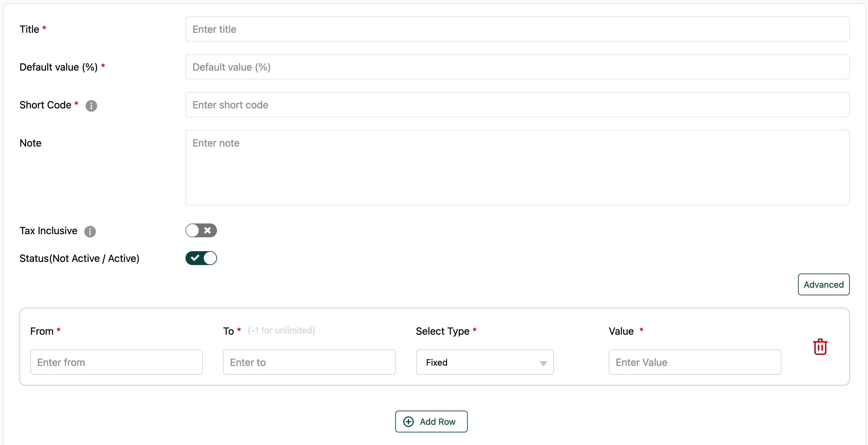Image resolution: width=868 pixels, height=445 pixels.
Task: Click the Enter from field
Action: pos(116,362)
